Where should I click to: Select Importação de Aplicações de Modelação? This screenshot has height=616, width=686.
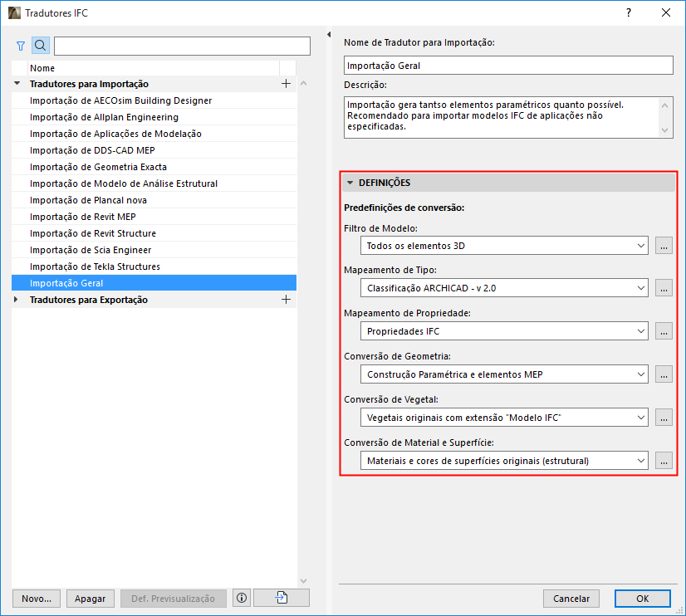pos(154,134)
